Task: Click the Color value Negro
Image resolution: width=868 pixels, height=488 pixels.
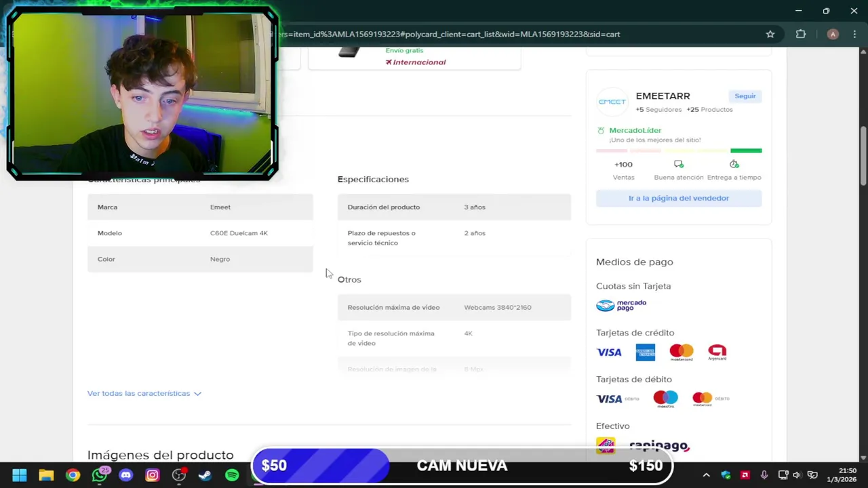Action: pos(220,259)
